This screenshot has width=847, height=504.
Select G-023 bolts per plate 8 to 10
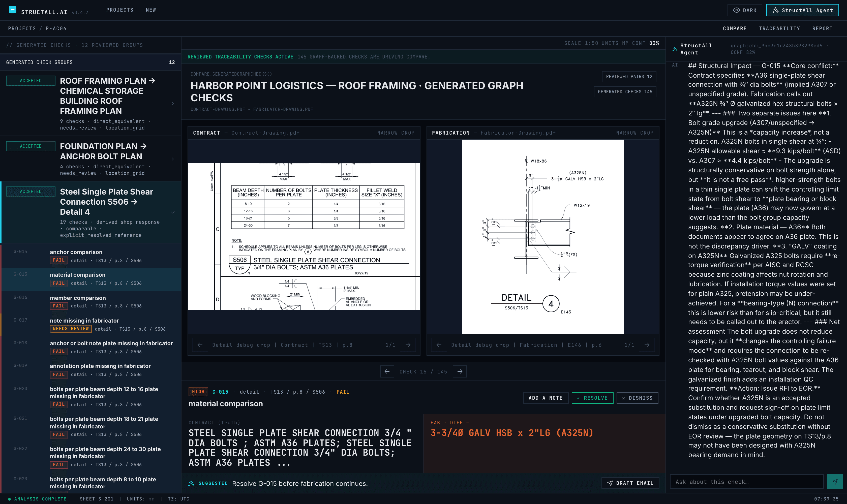91,483
